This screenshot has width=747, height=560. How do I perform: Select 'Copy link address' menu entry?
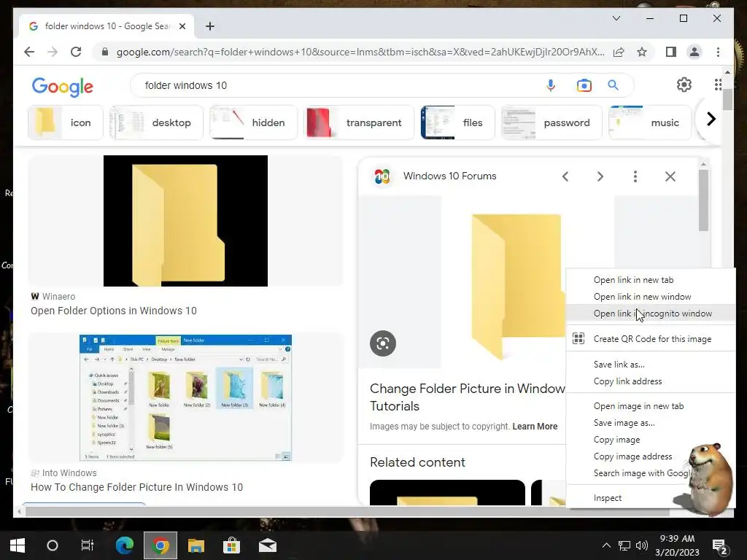(651, 381)
